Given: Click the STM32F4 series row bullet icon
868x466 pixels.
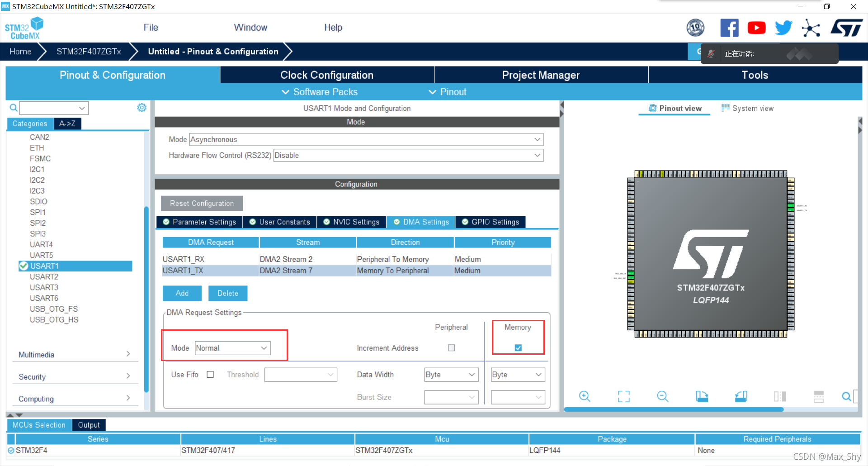Looking at the screenshot, I should (11, 451).
